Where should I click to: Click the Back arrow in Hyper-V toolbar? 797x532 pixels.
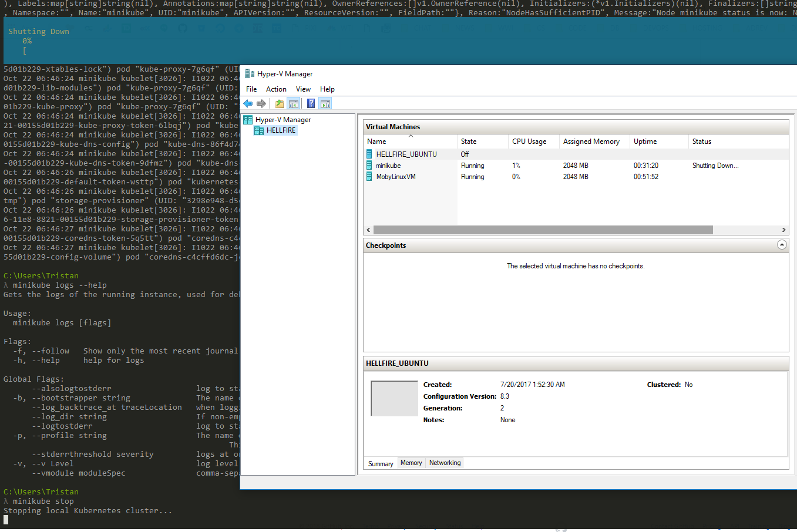(x=248, y=104)
